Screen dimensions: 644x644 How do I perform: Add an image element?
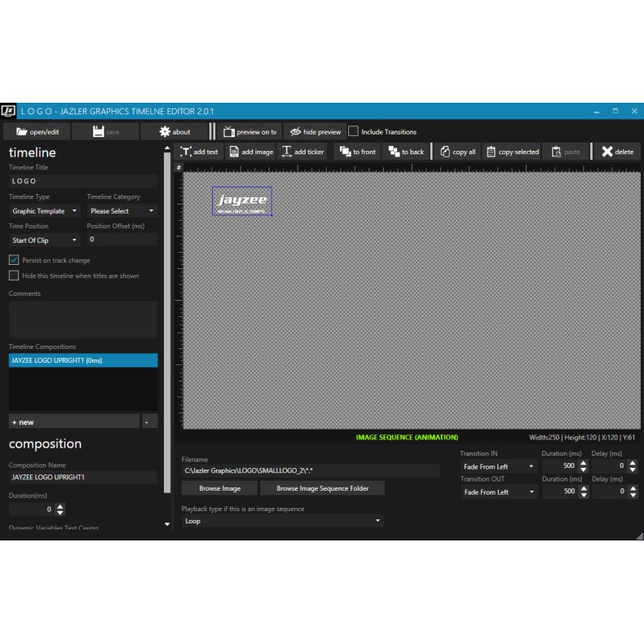[x=251, y=152]
